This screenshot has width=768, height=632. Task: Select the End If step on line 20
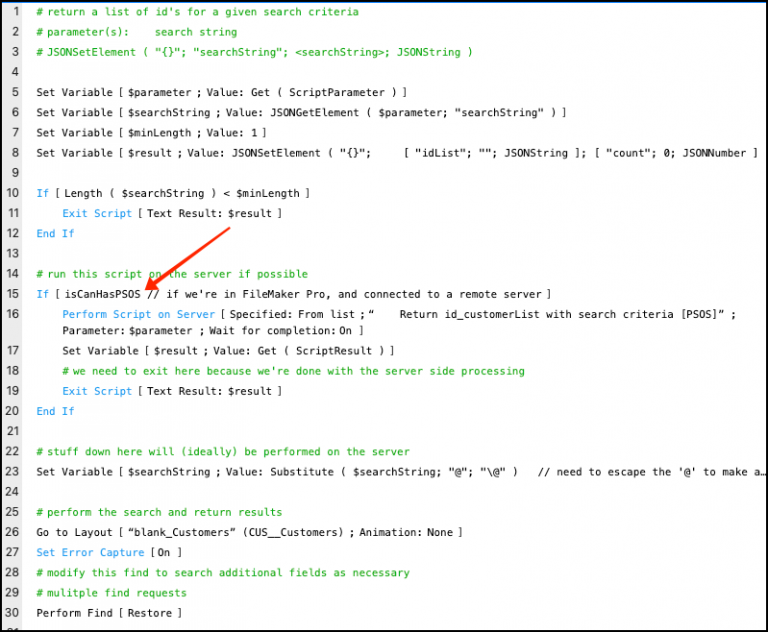pos(55,411)
